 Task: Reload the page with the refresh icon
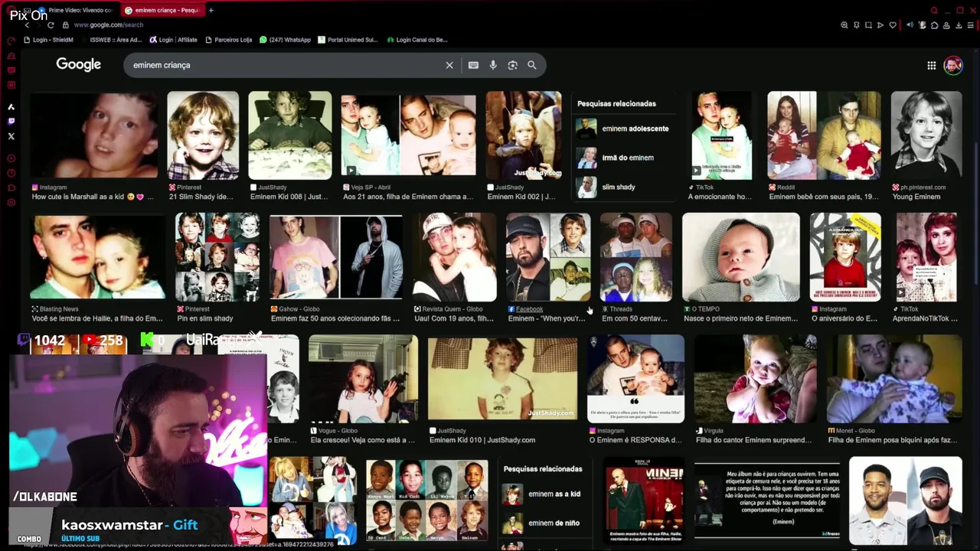tap(51, 25)
